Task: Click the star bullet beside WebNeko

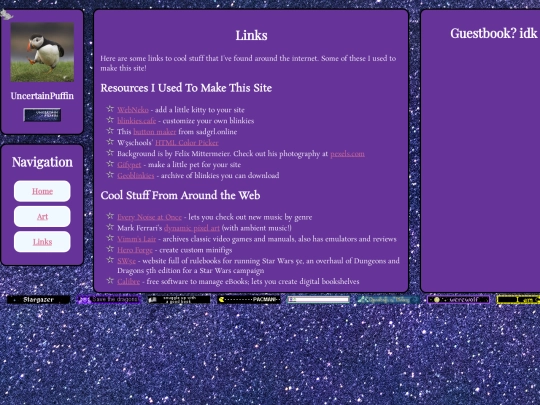Action: pos(110,109)
